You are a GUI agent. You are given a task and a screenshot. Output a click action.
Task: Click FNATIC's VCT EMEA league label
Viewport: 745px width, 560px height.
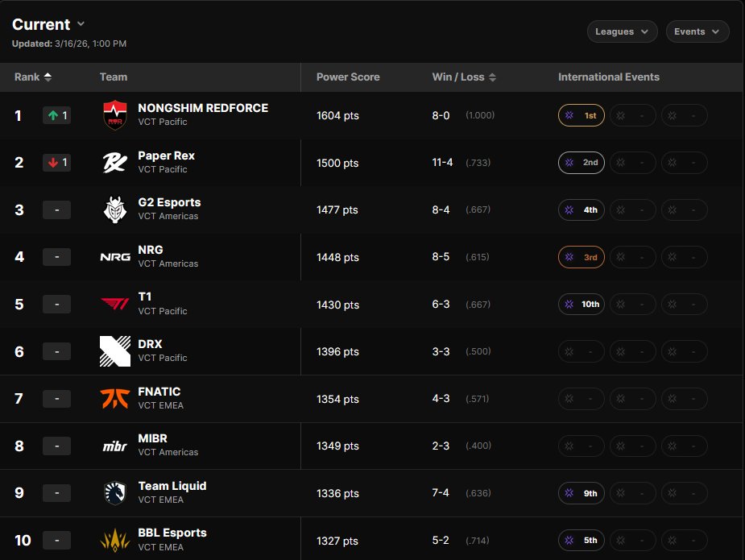[160, 405]
